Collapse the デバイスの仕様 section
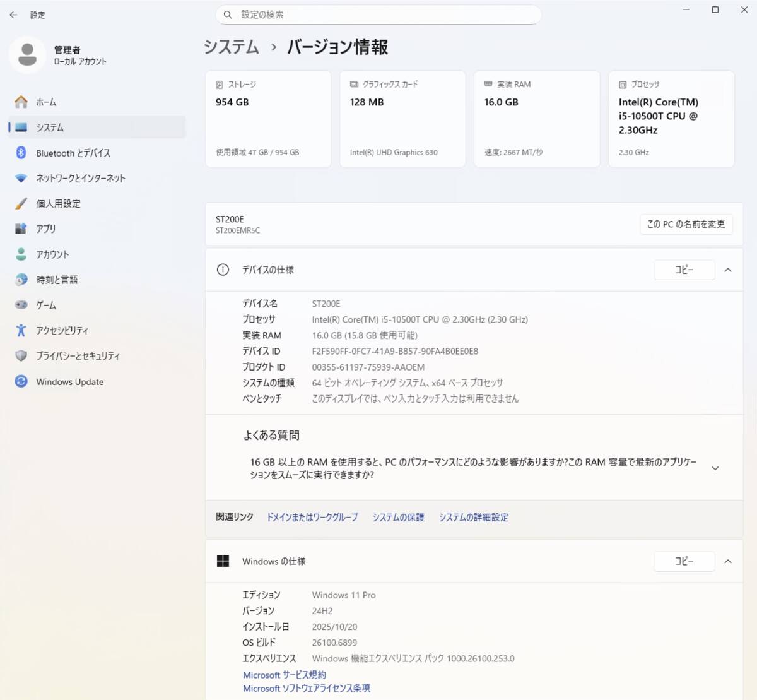Screen dimensions: 757x700 (727, 270)
